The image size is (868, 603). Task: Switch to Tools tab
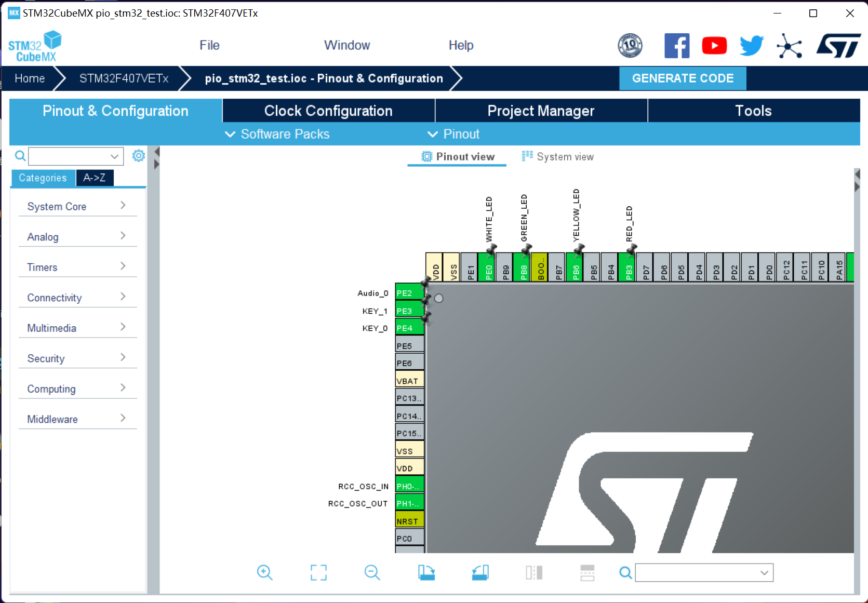(x=753, y=111)
